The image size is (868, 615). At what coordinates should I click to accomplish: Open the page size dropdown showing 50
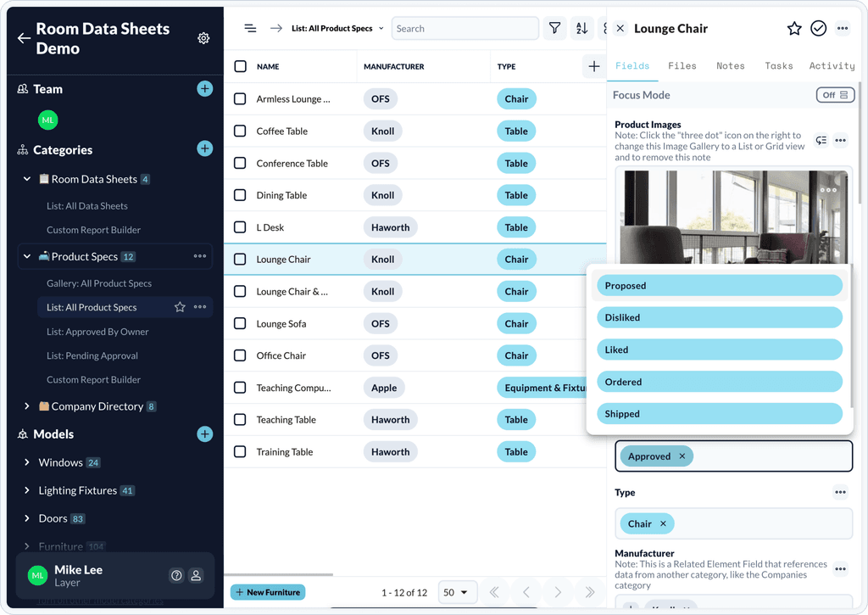point(457,592)
